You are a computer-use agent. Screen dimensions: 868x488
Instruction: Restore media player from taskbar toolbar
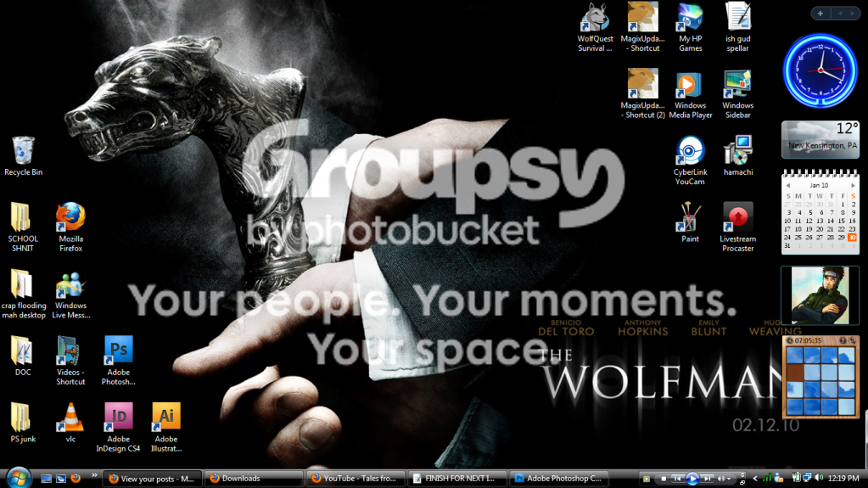coord(742,481)
